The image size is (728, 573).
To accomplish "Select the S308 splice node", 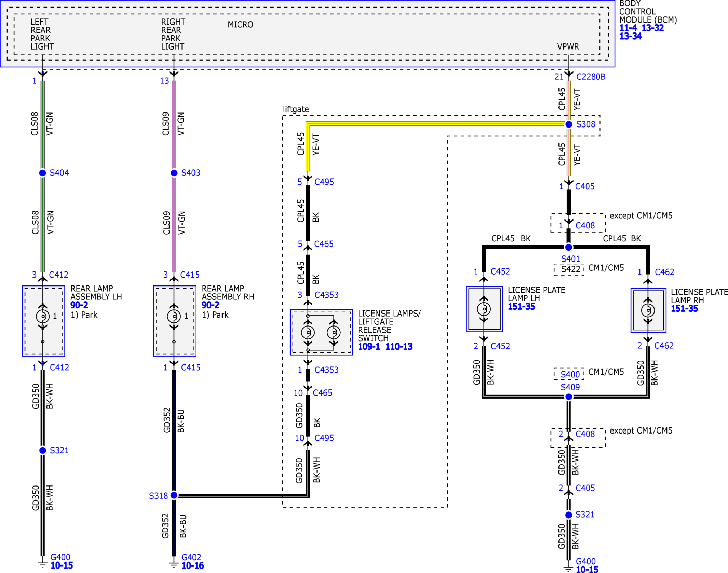I will pyautogui.click(x=569, y=124).
